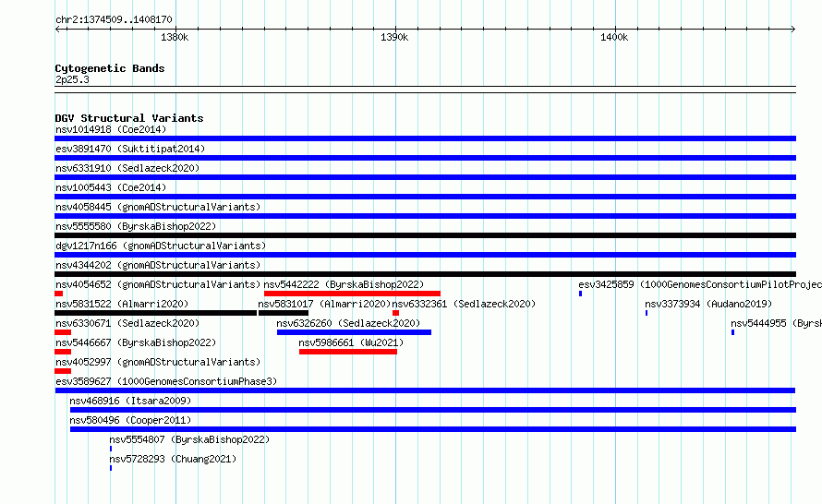This screenshot has height=504, width=822.
Task: Click the black bar under nsv4344202
Action: click(425, 274)
